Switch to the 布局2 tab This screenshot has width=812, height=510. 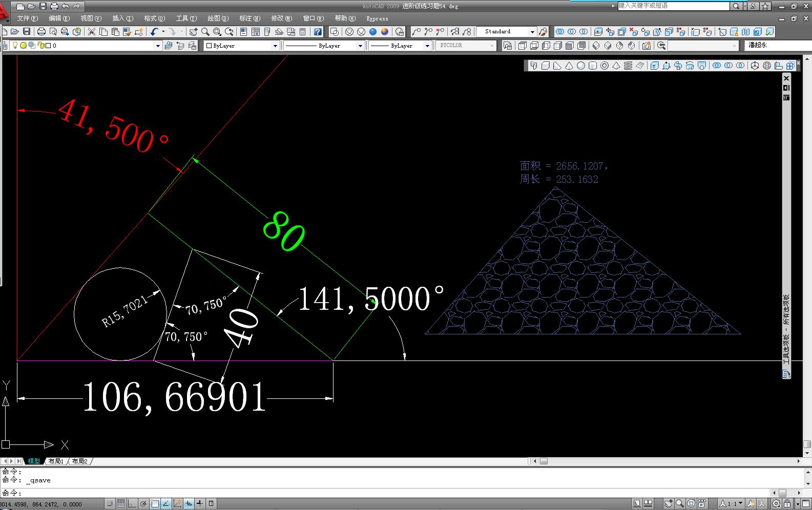tap(79, 461)
